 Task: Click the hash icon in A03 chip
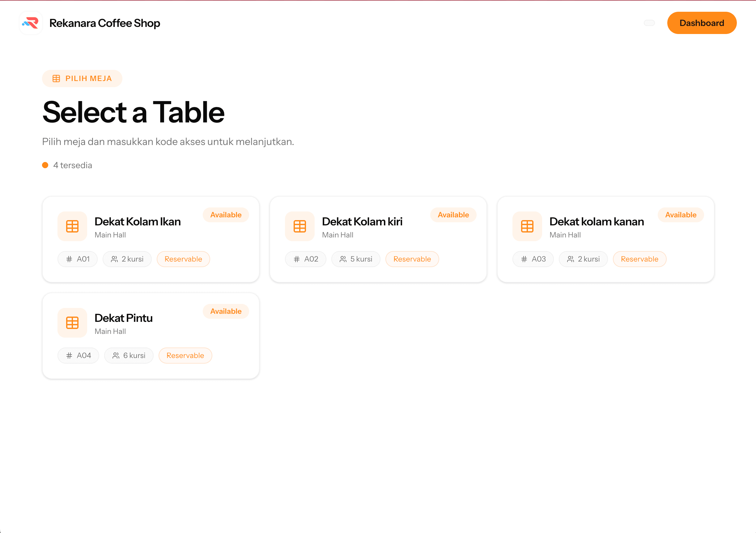coord(524,259)
